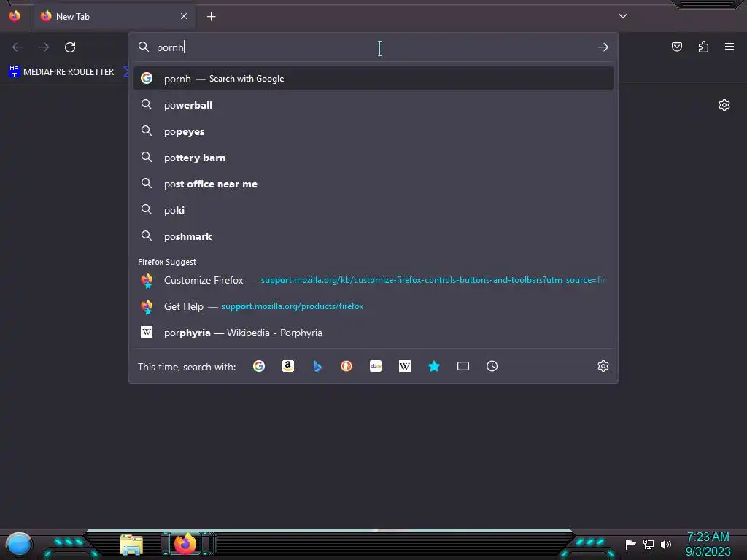Search open tabs via the tabs icon

pyautogui.click(x=463, y=366)
